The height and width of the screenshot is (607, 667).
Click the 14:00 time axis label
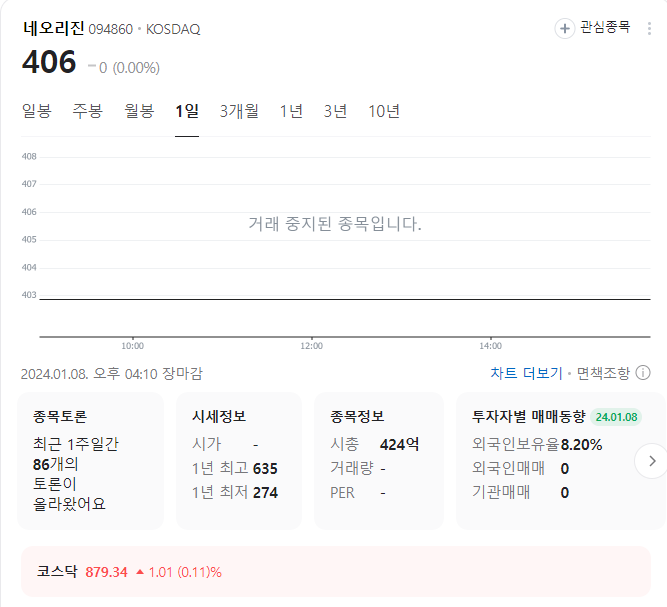490,346
